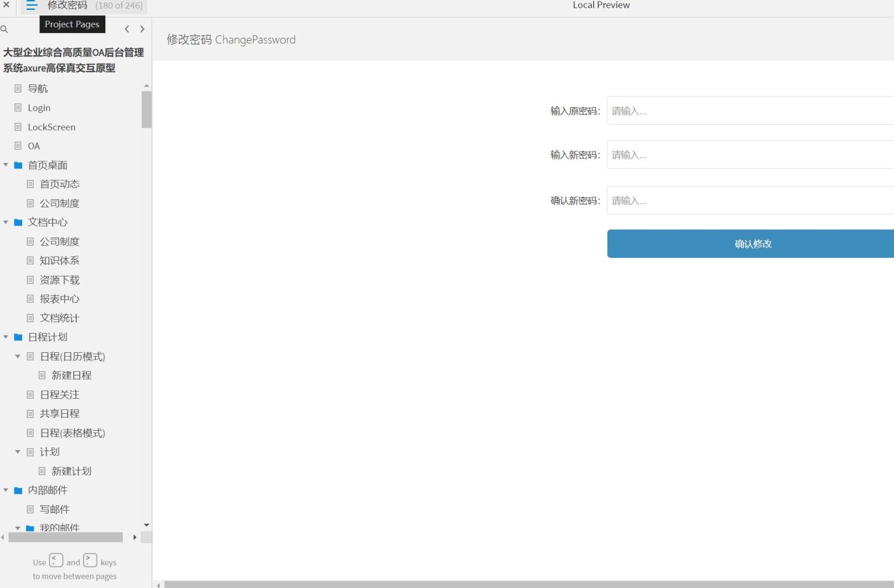894x588 pixels.
Task: Click the 输入原密码 input field
Action: coord(750,111)
